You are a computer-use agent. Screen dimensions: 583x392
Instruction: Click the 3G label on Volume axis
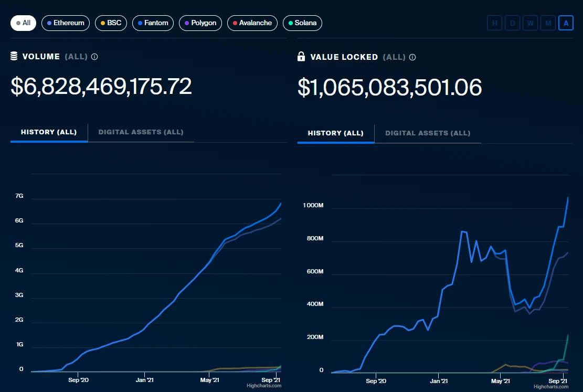tap(19, 295)
